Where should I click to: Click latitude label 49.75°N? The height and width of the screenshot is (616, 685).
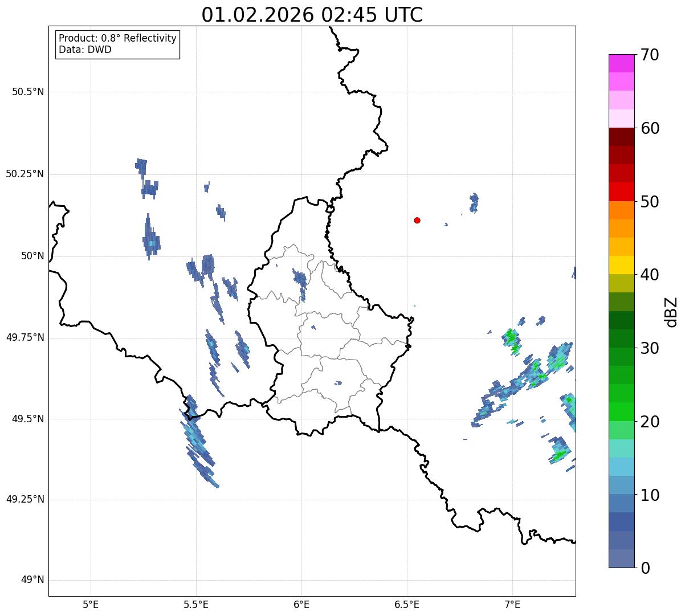tap(25, 337)
